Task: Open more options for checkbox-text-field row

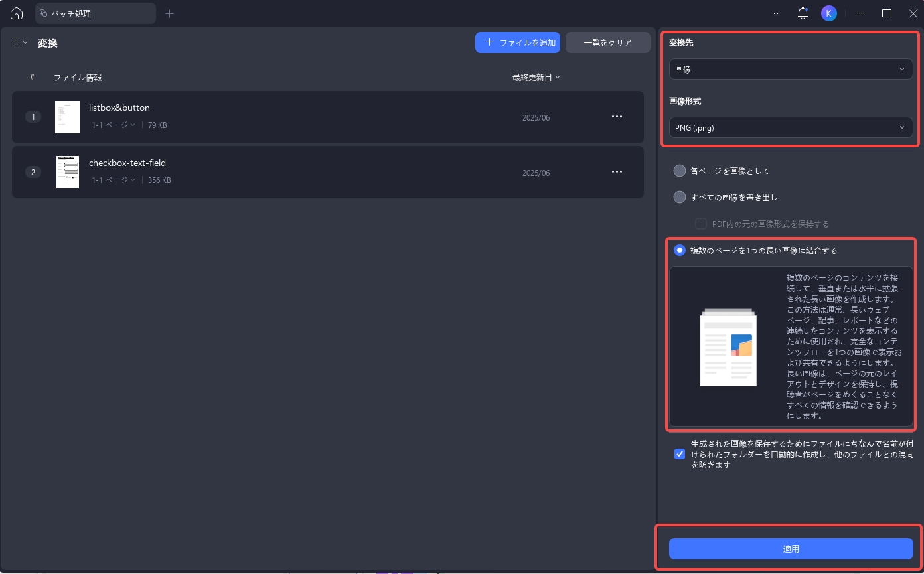Action: tap(617, 172)
